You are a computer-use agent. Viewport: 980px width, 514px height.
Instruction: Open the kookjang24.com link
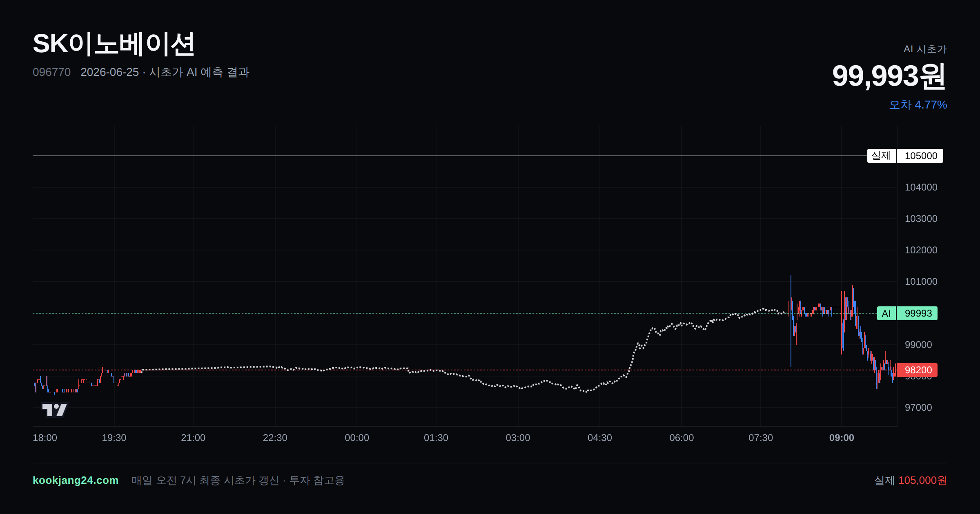coord(76,480)
